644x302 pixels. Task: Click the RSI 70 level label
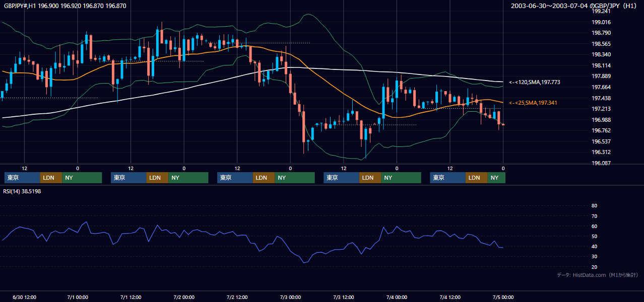coord(594,216)
